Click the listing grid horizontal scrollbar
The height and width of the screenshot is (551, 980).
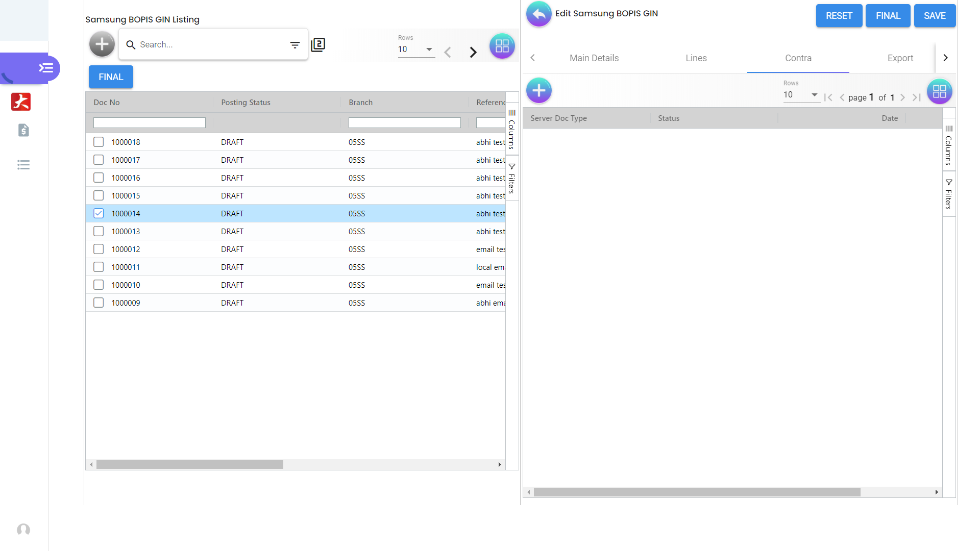(x=190, y=465)
